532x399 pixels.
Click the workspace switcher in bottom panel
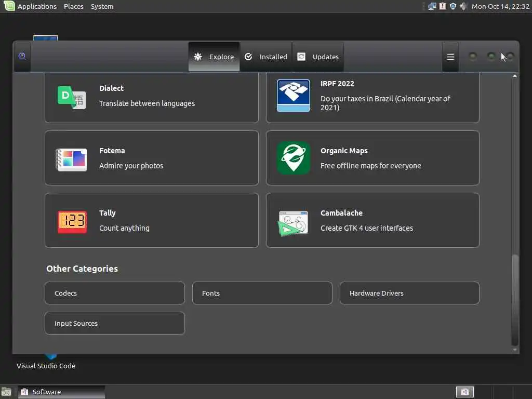pyautogui.click(x=465, y=392)
